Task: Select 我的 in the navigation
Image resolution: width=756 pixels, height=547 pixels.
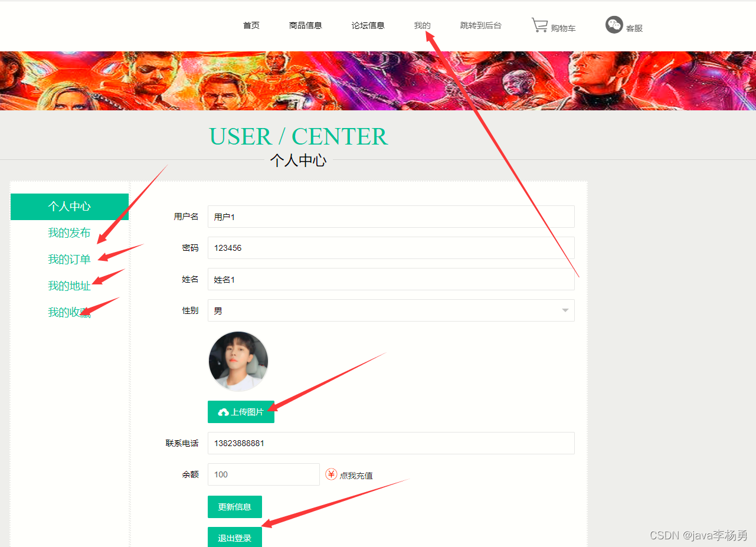Action: pos(423,25)
